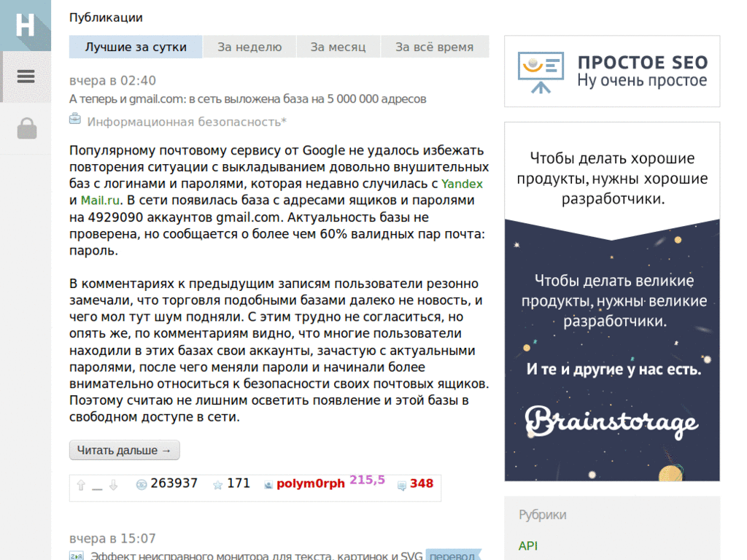
Task: Open the gmail.com base article title
Action: pos(248,99)
